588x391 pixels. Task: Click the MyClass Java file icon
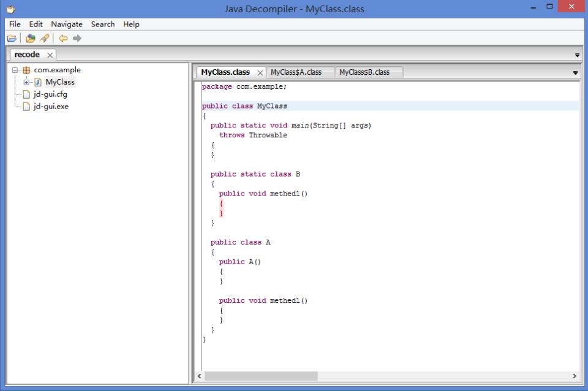(38, 82)
